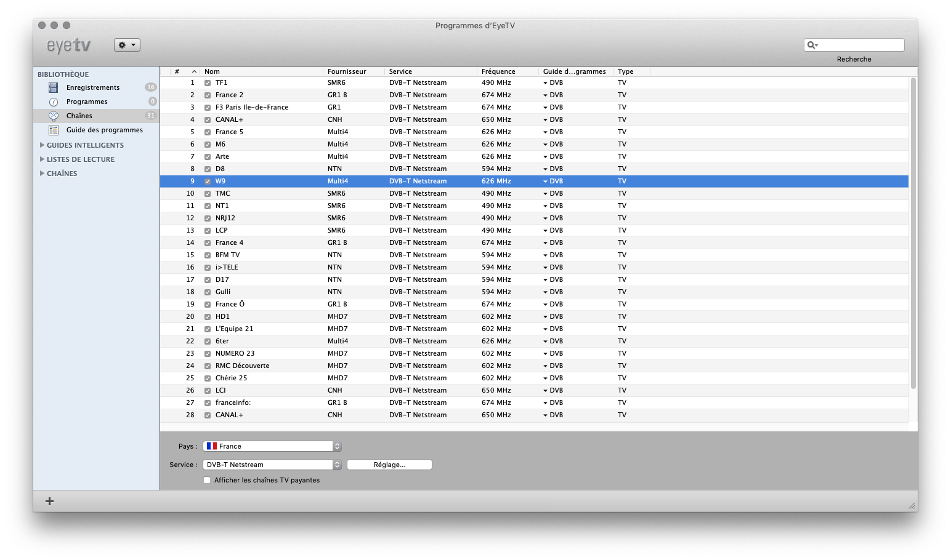951x560 pixels.
Task: Uncheck the France 2 channel checkbox
Action: pos(208,95)
